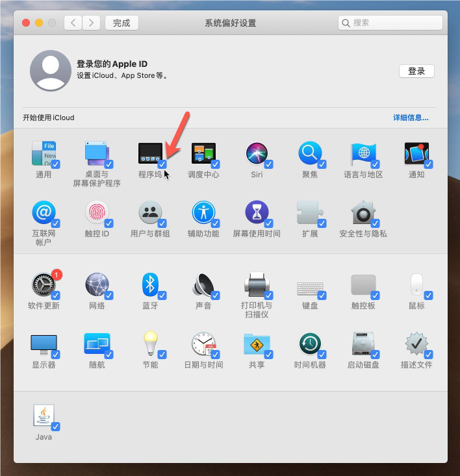Click the Apple ID avatar picture
The height and width of the screenshot is (476, 460).
[x=51, y=71]
